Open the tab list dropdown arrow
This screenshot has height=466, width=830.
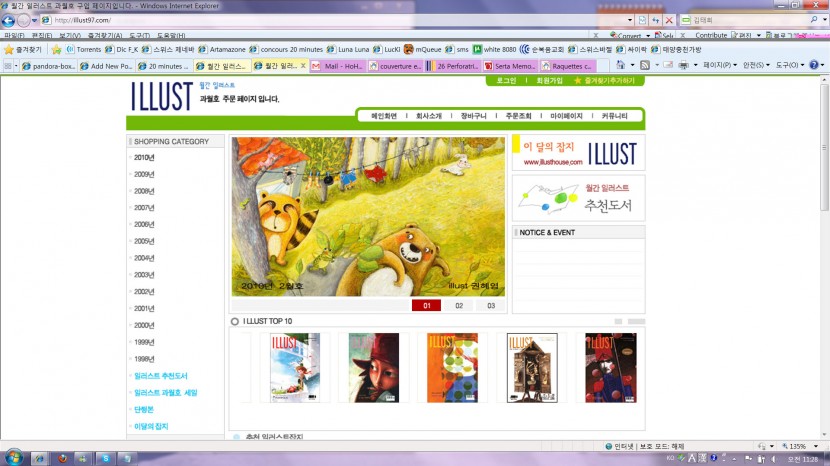16,66
